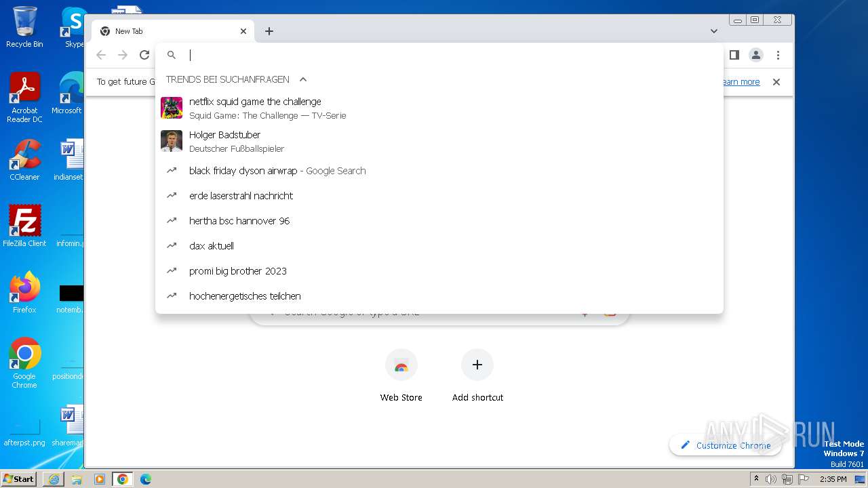This screenshot has height=488, width=868.
Task: Click the volume speaker tray icon
Action: 771,479
